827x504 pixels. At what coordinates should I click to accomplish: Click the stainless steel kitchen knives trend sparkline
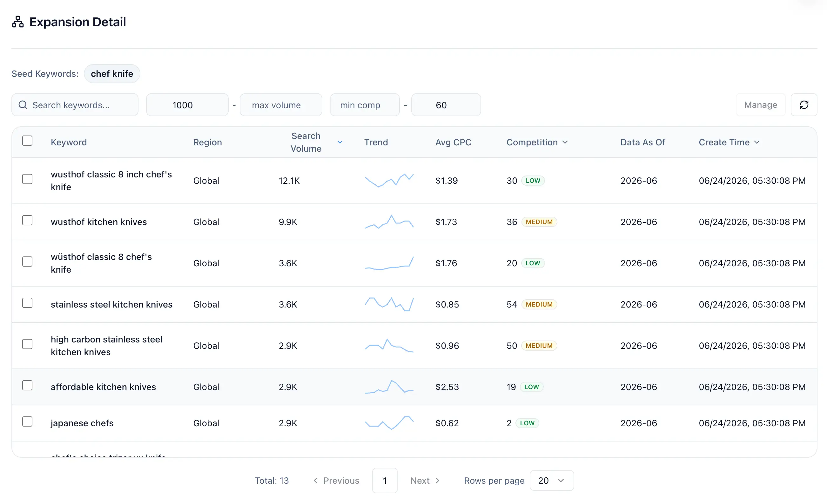click(389, 304)
